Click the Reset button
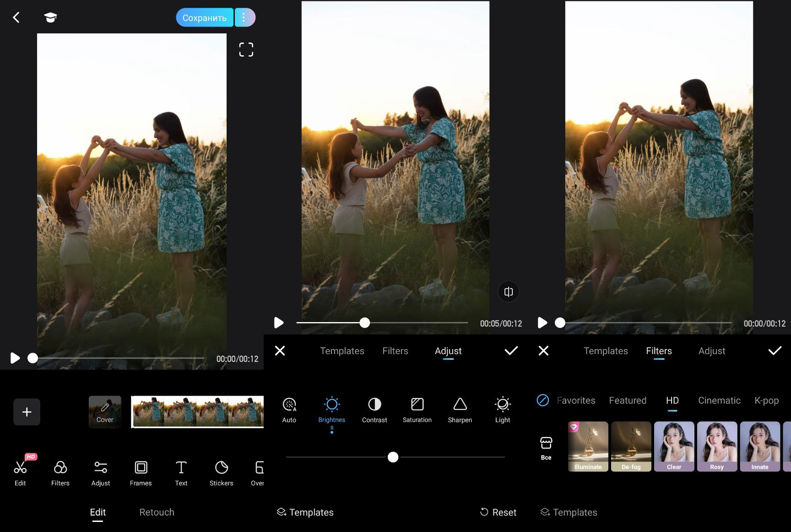This screenshot has height=532, width=791. (x=498, y=512)
